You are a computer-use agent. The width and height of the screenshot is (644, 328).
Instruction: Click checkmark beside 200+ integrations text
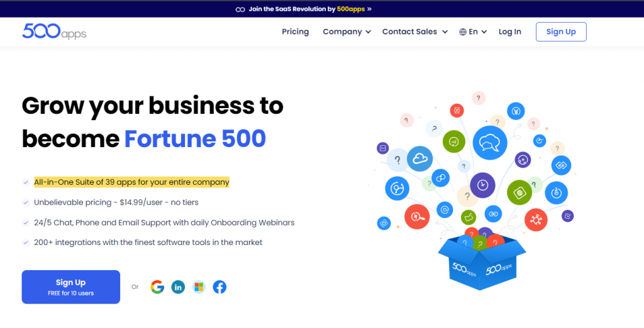26,243
